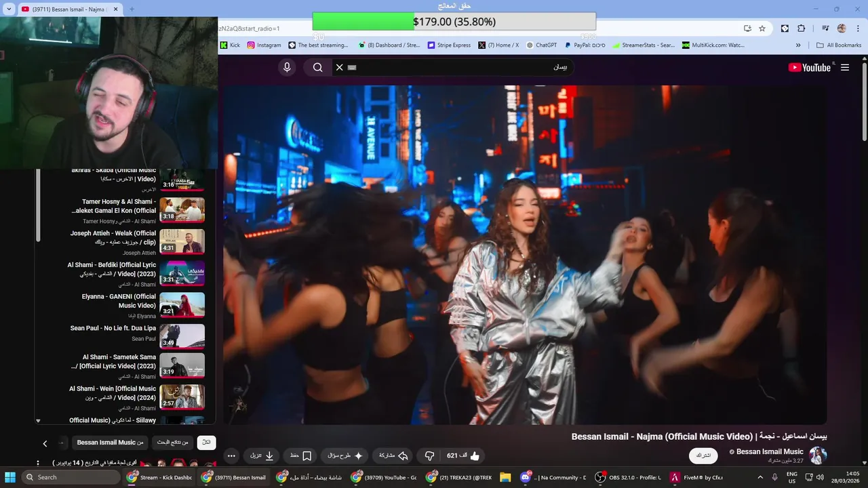Open a new Chrome tab with plus
The image size is (868, 488).
point(132,9)
